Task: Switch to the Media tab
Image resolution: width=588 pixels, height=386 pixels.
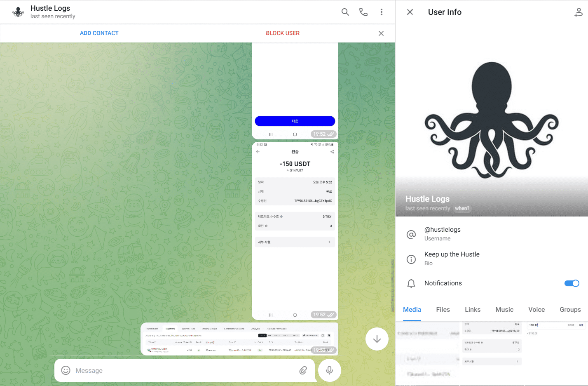Action: pyautogui.click(x=412, y=310)
